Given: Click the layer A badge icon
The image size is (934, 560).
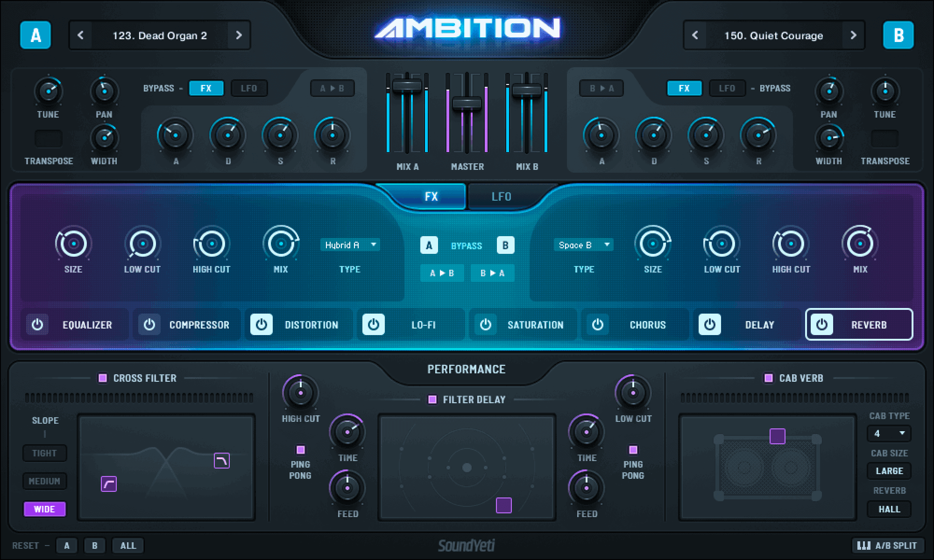Looking at the screenshot, I should [x=35, y=35].
